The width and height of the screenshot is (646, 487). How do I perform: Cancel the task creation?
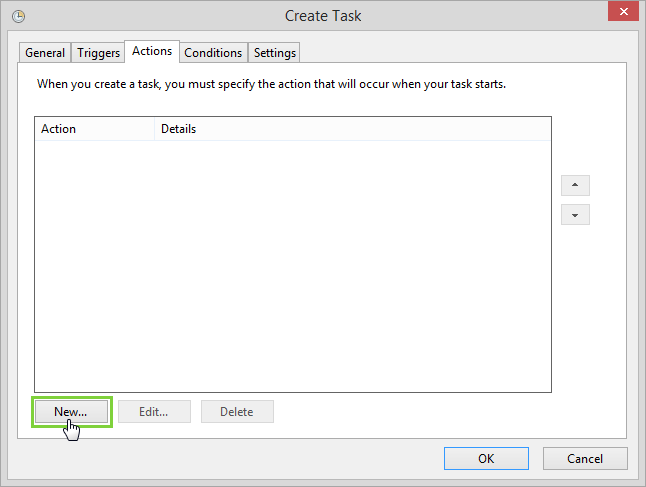point(585,459)
